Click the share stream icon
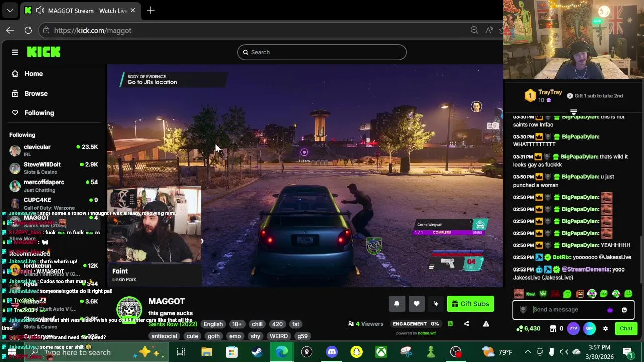Image resolution: width=644 pixels, height=362 pixels. tap(466, 324)
